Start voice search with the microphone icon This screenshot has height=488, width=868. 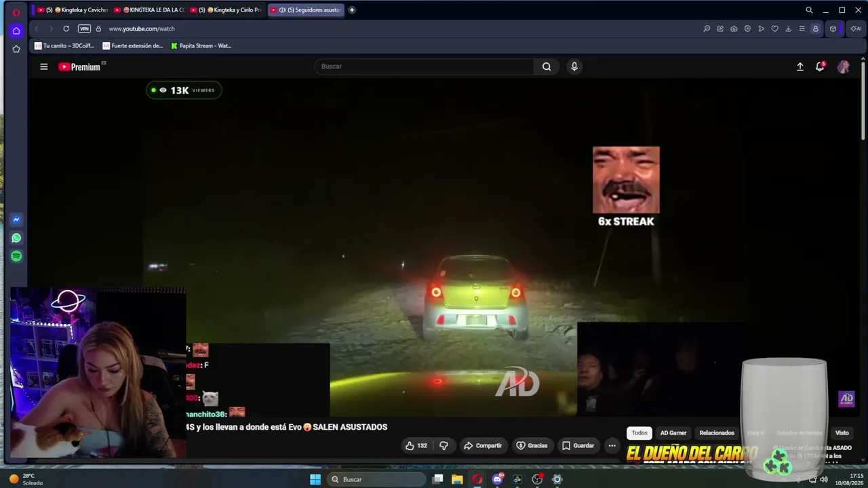(574, 66)
